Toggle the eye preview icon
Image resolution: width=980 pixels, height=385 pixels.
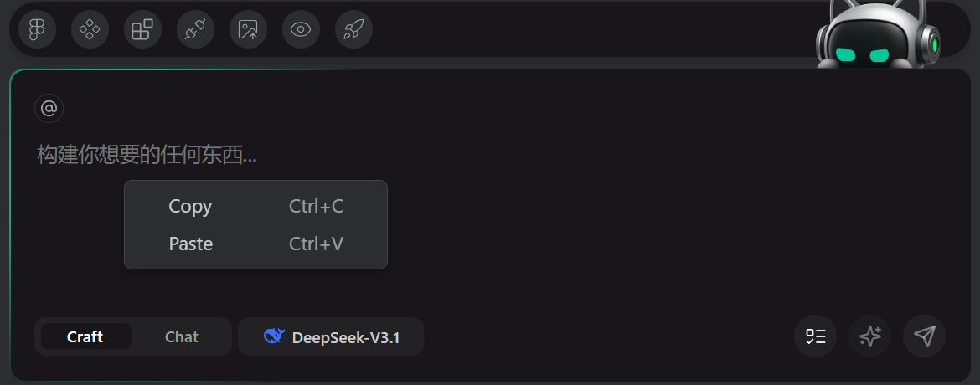point(301,30)
